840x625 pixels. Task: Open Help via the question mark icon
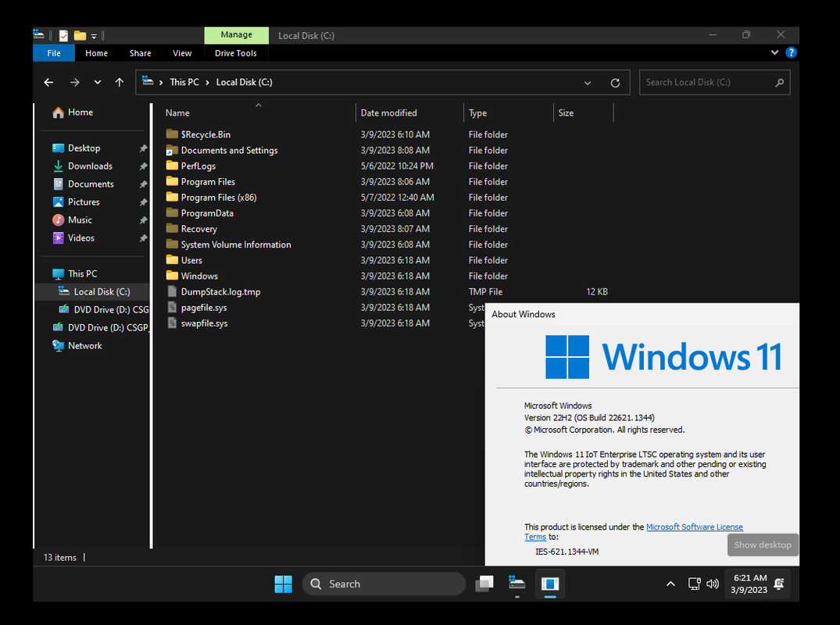(791, 52)
